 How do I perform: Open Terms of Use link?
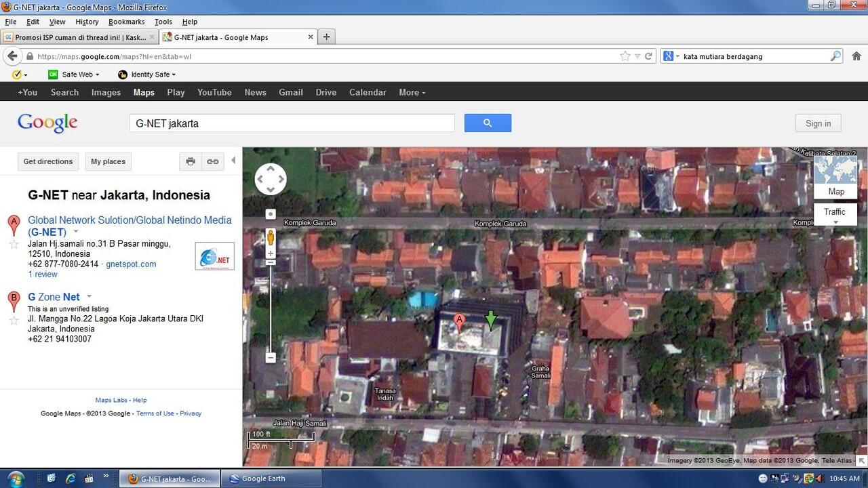[155, 413]
